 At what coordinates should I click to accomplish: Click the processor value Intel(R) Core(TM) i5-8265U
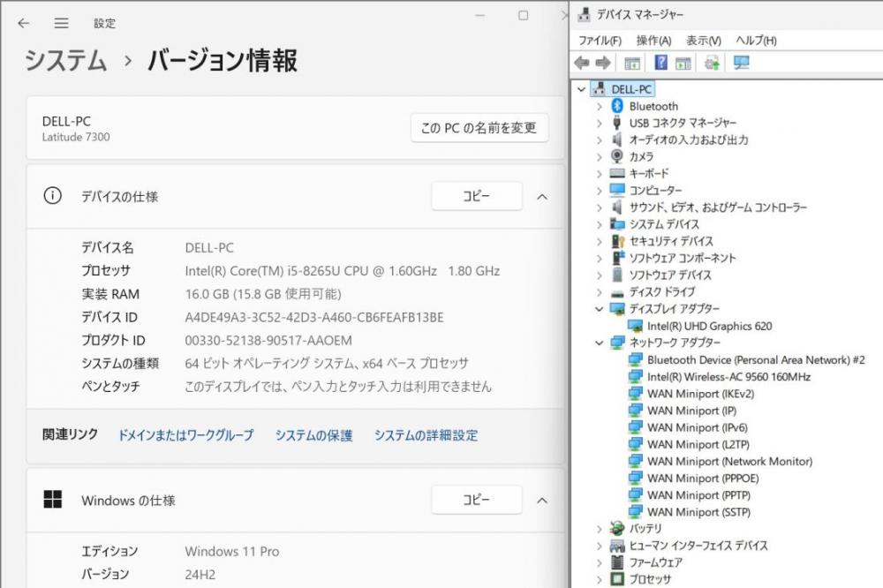pyautogui.click(x=343, y=271)
